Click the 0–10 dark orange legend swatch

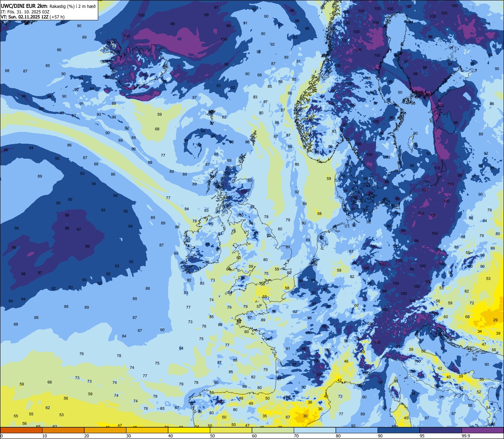pos(22,430)
